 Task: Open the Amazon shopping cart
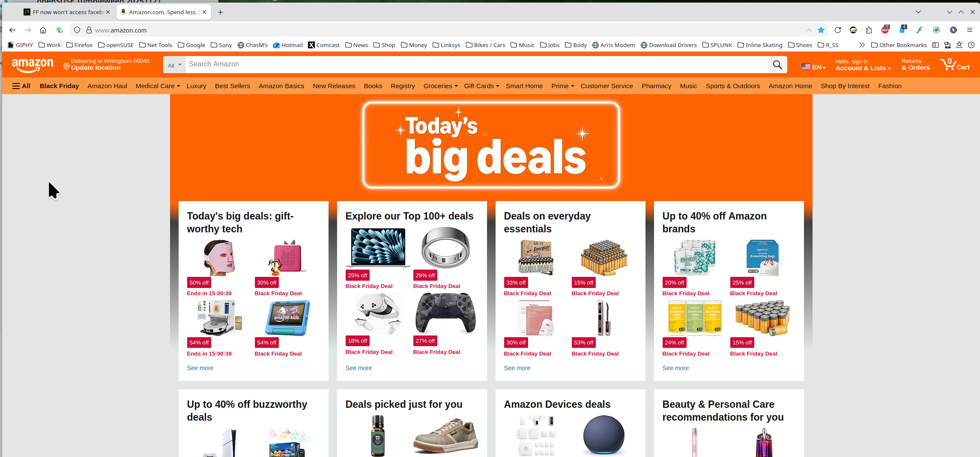coord(955,65)
